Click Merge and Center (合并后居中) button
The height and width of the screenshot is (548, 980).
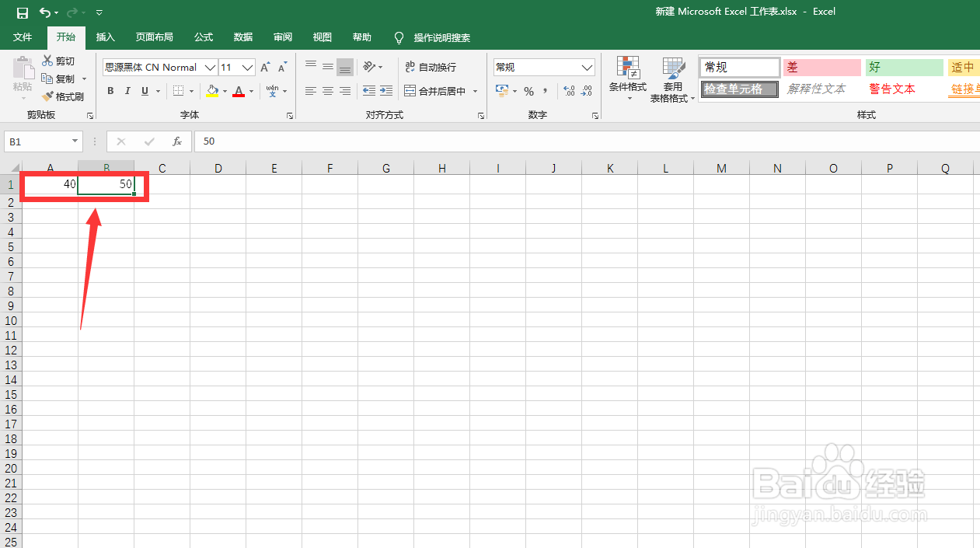coord(435,92)
